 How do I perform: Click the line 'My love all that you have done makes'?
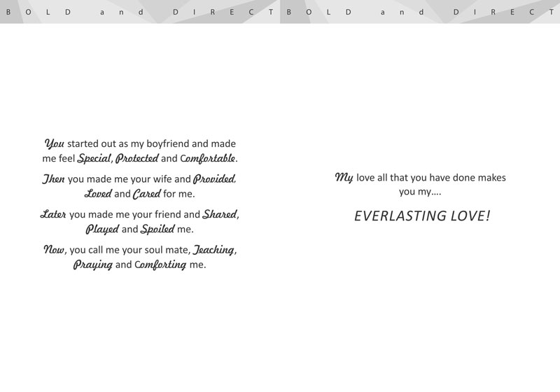click(421, 177)
